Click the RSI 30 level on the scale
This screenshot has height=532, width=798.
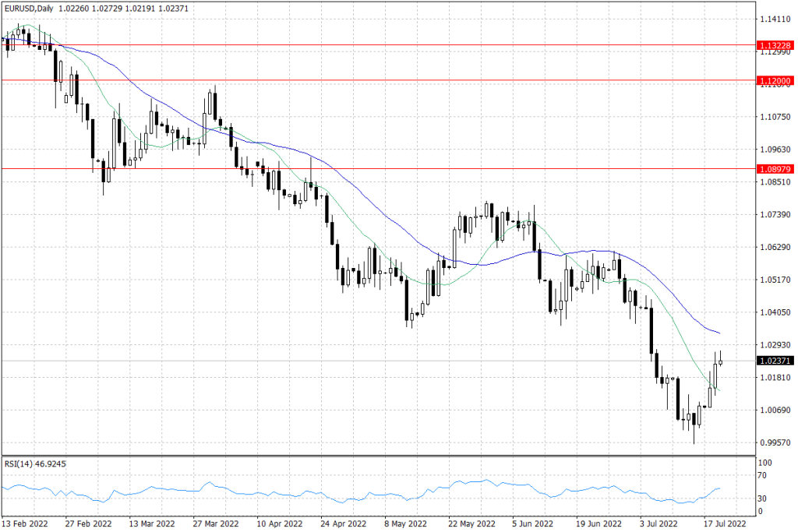[x=762, y=499]
